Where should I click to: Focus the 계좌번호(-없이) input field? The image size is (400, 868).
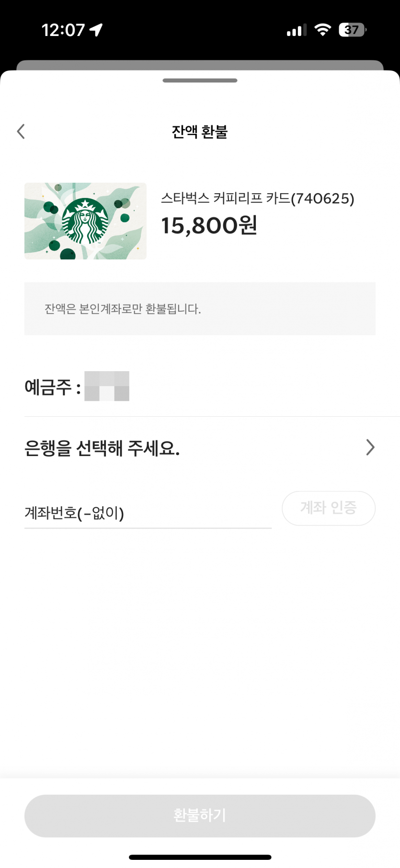148,513
